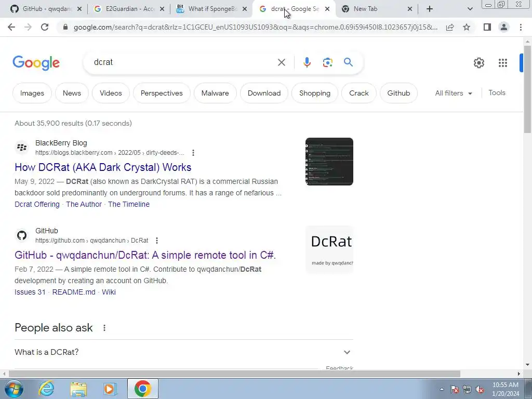Expand the What is a DCRat? question
The image size is (532, 399).
pyautogui.click(x=183, y=352)
